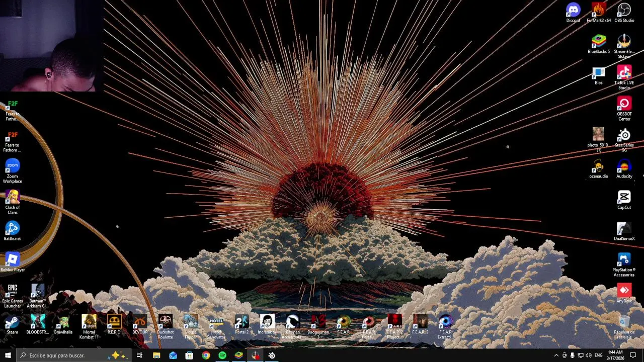Open the Audacity desktop shortcut
Viewport: 644px width, 362px height.
pyautogui.click(x=624, y=169)
